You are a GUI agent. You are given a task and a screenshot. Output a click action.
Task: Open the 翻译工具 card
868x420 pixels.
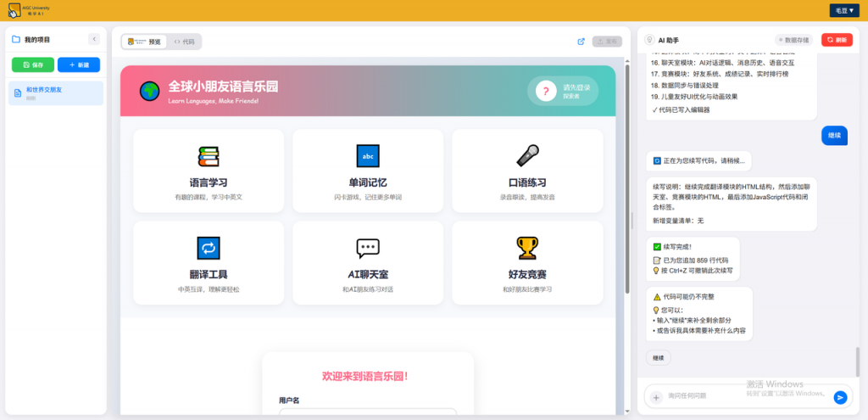(209, 262)
